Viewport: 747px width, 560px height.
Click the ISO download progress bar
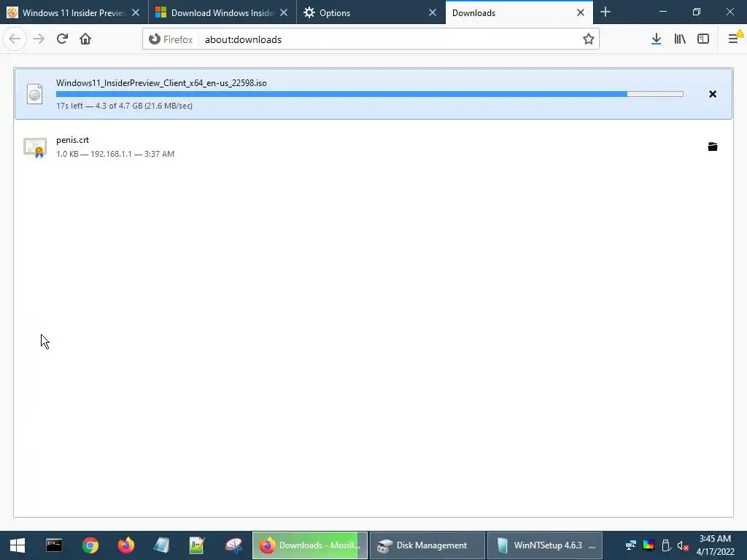click(370, 94)
